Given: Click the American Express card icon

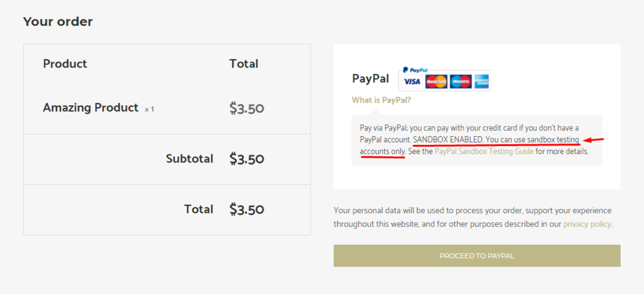Looking at the screenshot, I should pyautogui.click(x=482, y=82).
